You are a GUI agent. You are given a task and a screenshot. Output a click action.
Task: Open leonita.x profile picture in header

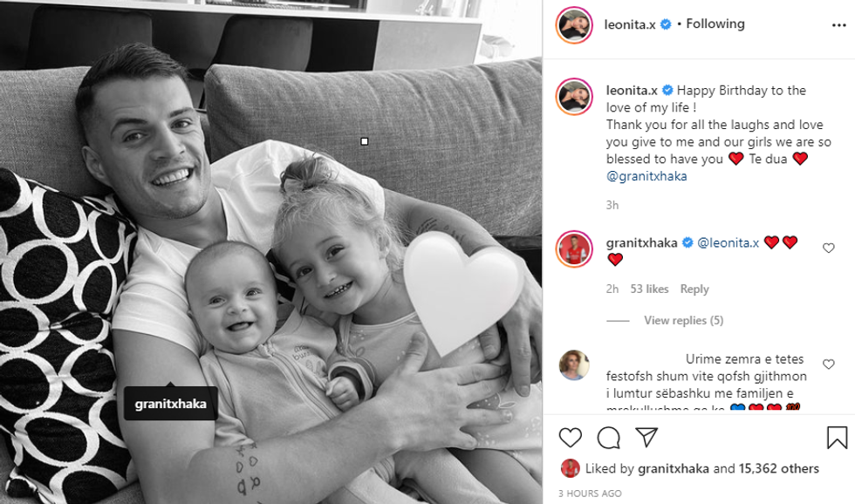(574, 25)
